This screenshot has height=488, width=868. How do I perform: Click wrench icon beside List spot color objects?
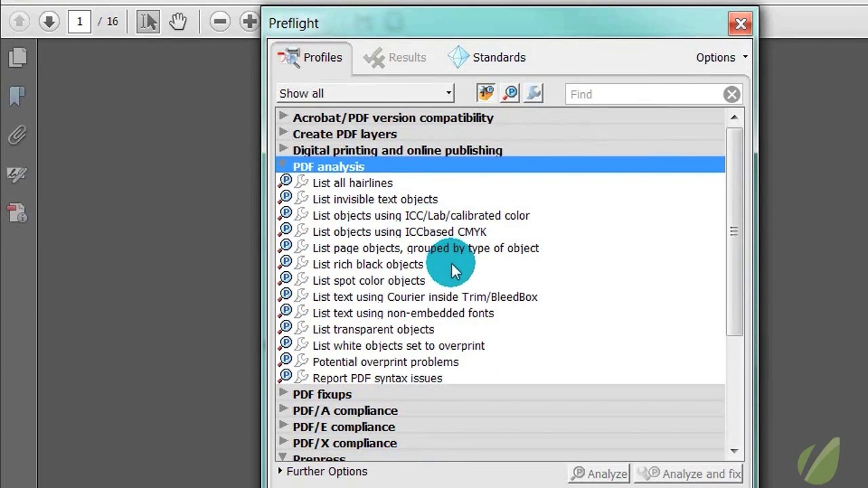[302, 280]
